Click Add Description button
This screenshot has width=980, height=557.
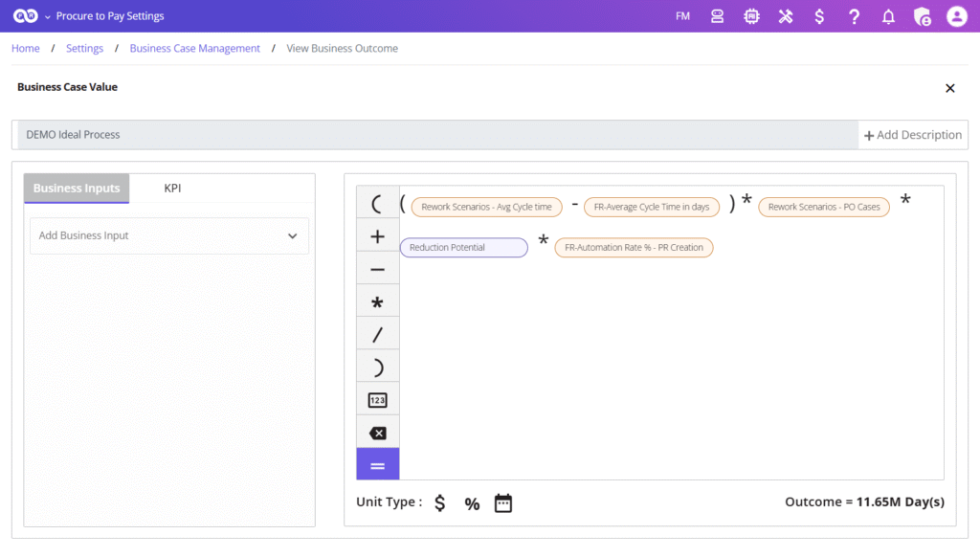pyautogui.click(x=912, y=135)
